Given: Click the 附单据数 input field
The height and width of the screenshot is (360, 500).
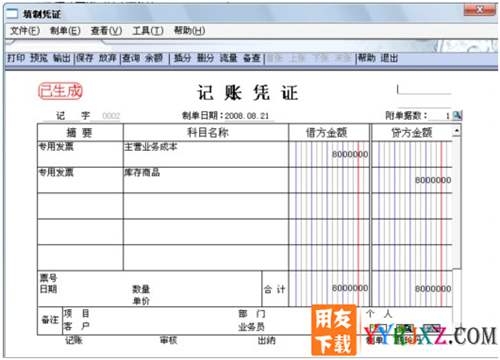Looking at the screenshot, I should tap(440, 116).
